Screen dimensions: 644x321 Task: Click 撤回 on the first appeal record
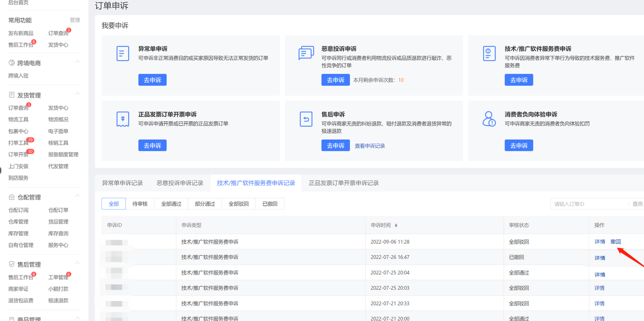pyautogui.click(x=615, y=241)
